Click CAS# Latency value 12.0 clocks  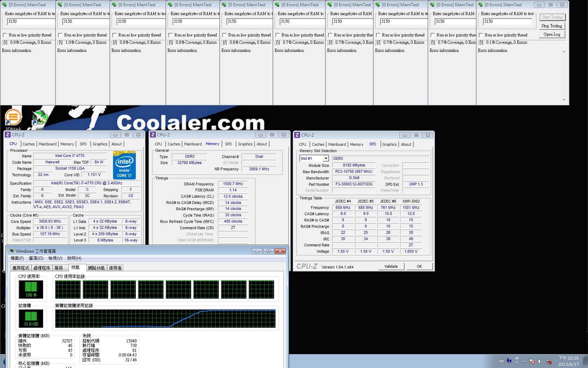(233, 196)
